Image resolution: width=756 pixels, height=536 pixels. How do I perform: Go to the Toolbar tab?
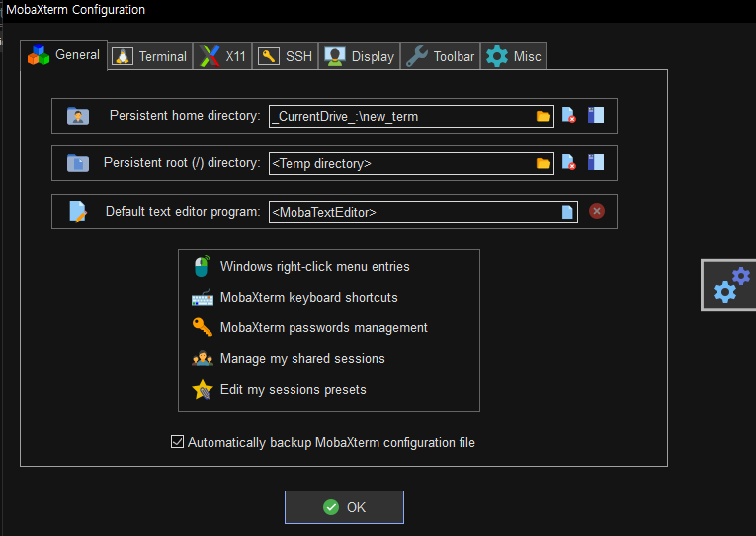pyautogui.click(x=441, y=56)
